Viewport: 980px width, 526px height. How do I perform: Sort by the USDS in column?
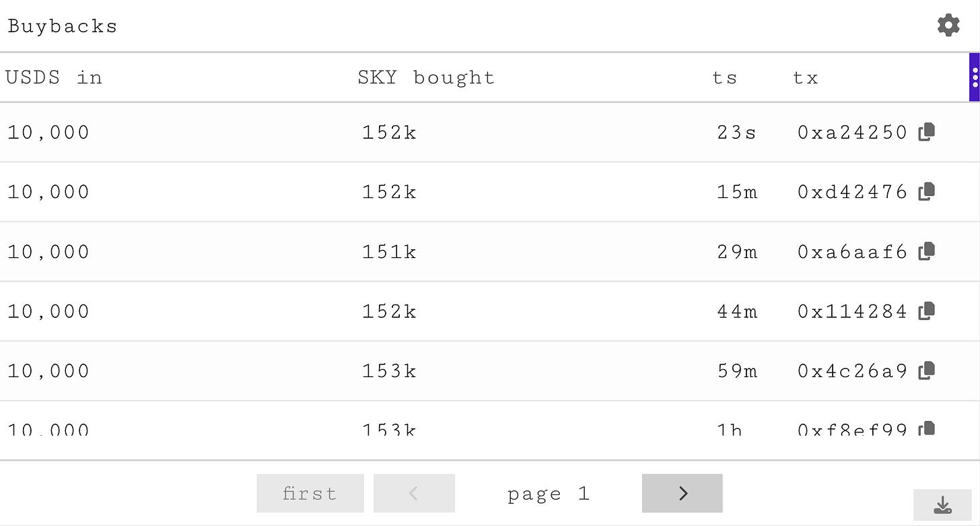(x=54, y=77)
